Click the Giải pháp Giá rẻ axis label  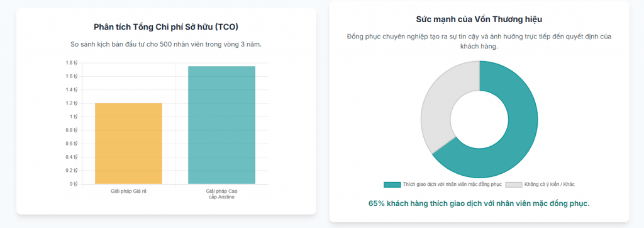[128, 191]
